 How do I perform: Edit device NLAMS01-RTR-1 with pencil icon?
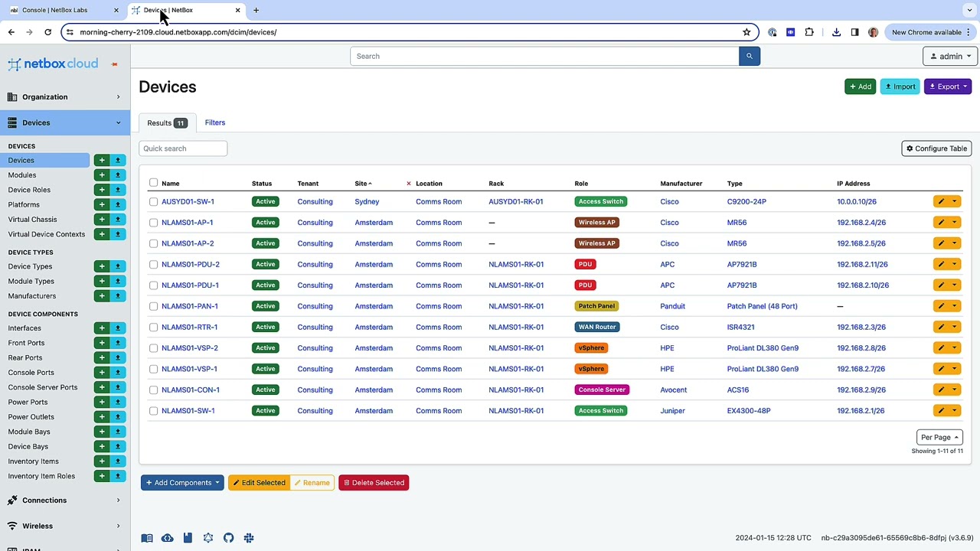941,327
